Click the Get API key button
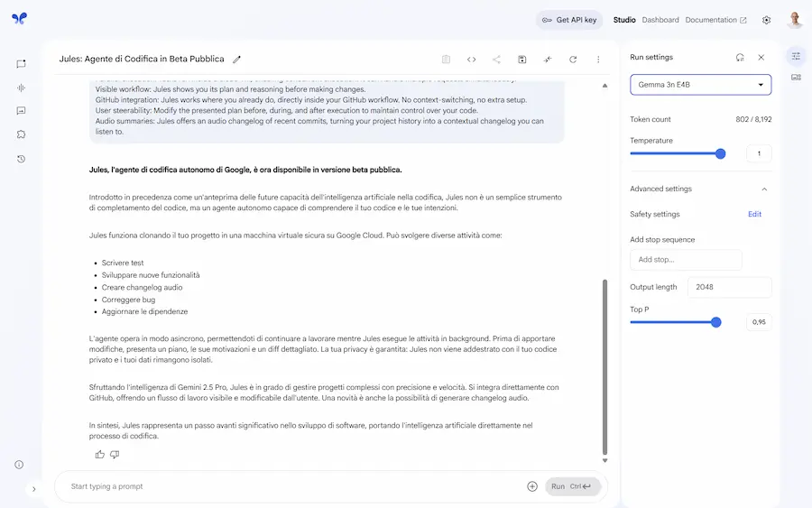The height and width of the screenshot is (508, 812). click(569, 20)
